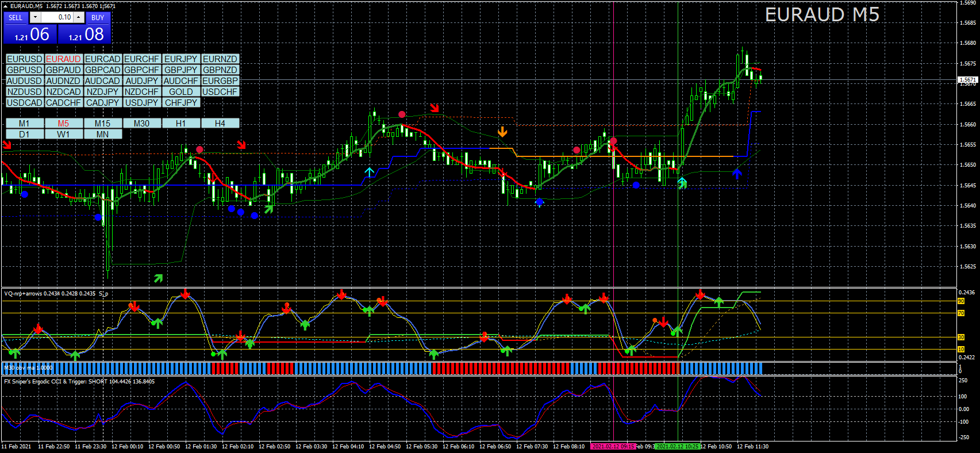Open the CADCHF symbol
The image size is (980, 453).
(x=63, y=103)
